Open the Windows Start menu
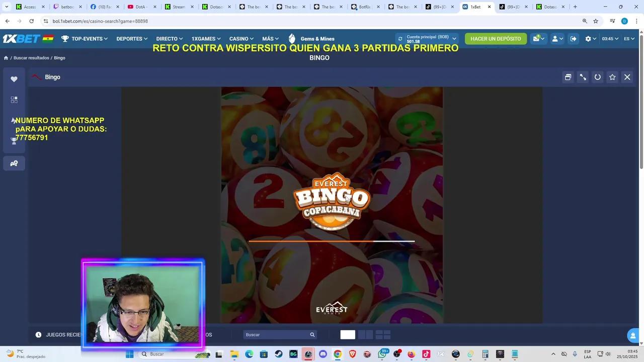 [129, 354]
